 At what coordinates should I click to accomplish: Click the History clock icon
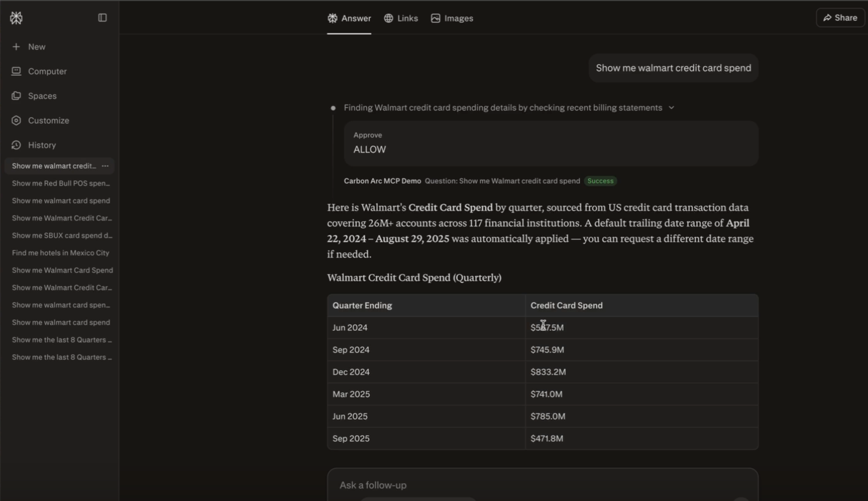coord(16,145)
